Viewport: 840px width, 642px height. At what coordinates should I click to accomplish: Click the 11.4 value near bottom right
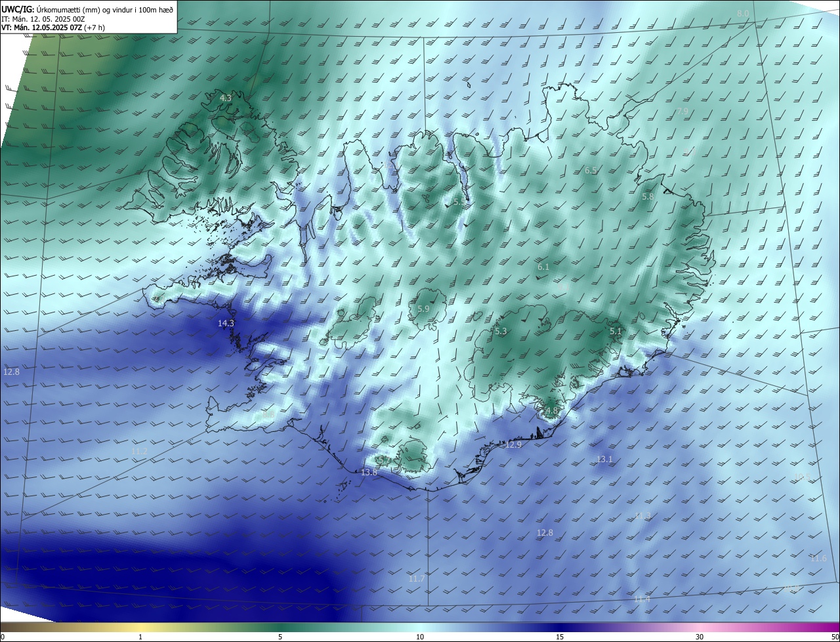[x=642, y=599]
